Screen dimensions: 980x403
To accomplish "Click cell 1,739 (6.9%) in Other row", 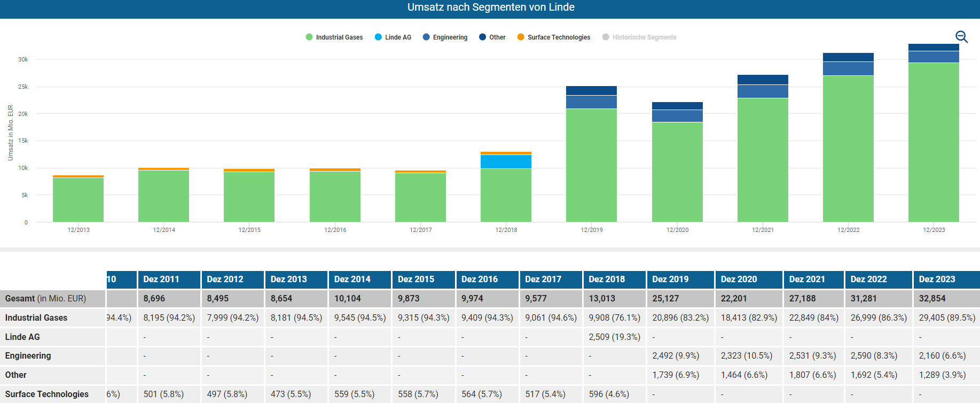I will click(x=676, y=375).
